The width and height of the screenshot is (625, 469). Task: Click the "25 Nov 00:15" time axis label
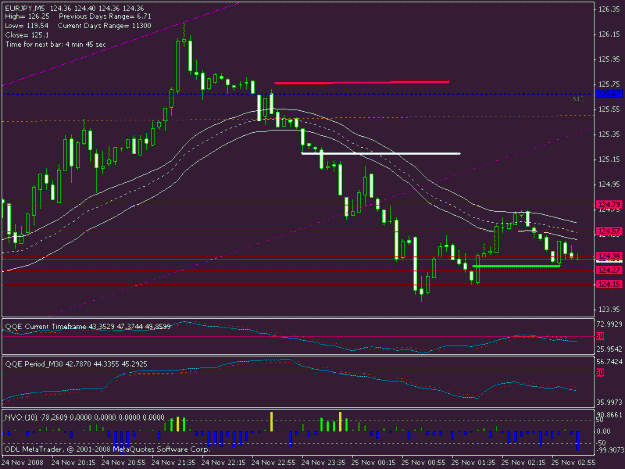373,462
